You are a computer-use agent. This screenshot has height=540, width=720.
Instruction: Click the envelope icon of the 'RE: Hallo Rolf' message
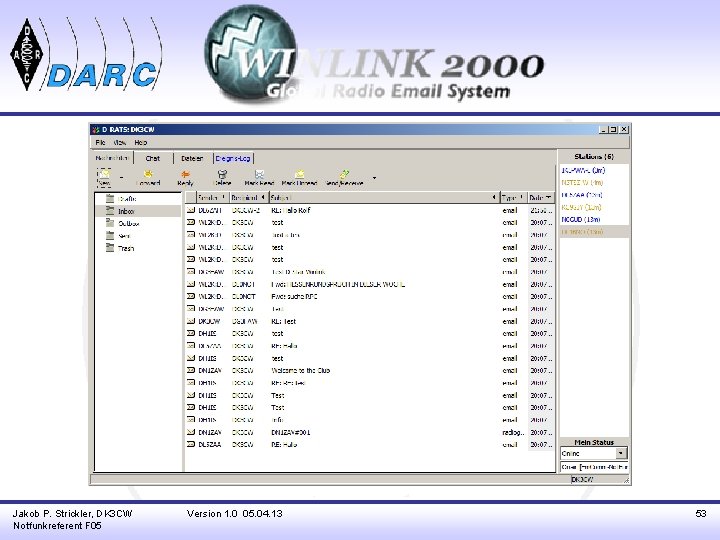coord(191,210)
